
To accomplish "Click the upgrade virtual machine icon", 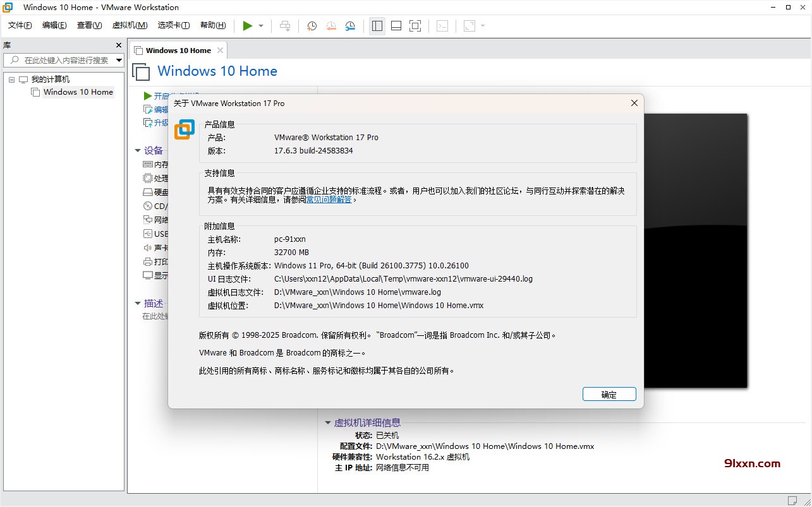I will pos(148,122).
